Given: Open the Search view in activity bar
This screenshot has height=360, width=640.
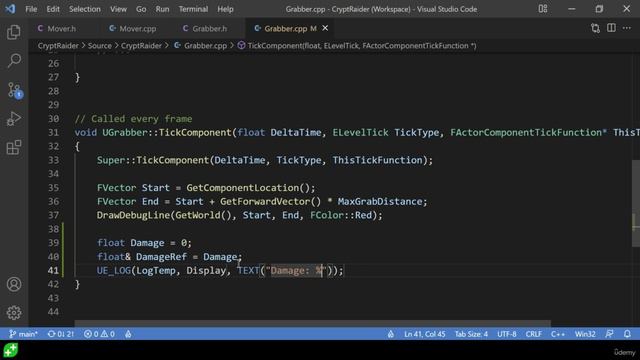Looking at the screenshot, I should pyautogui.click(x=14, y=61).
